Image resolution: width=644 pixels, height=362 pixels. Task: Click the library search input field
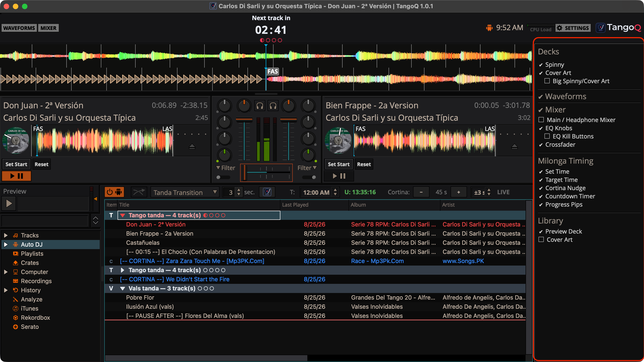45,221
